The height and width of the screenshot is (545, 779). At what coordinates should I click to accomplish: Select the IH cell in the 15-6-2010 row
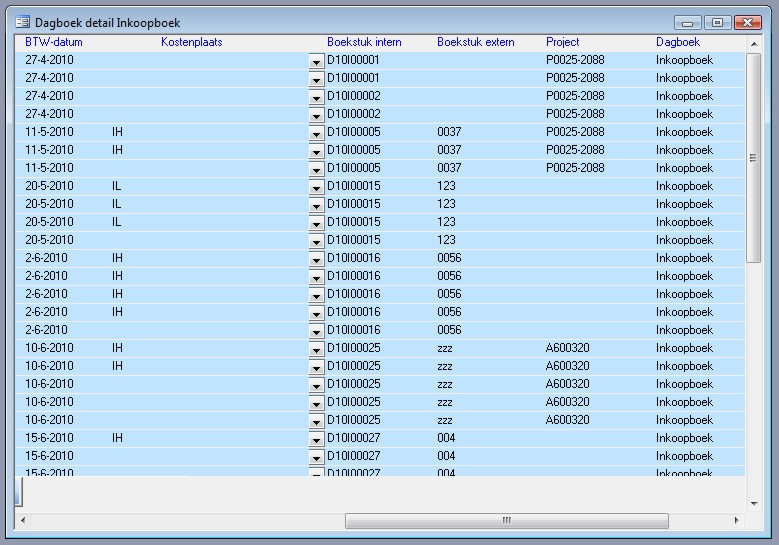[117, 438]
